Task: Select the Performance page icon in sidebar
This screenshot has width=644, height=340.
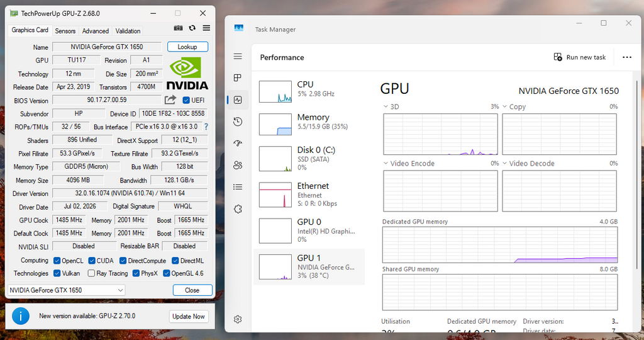Action: (238, 100)
